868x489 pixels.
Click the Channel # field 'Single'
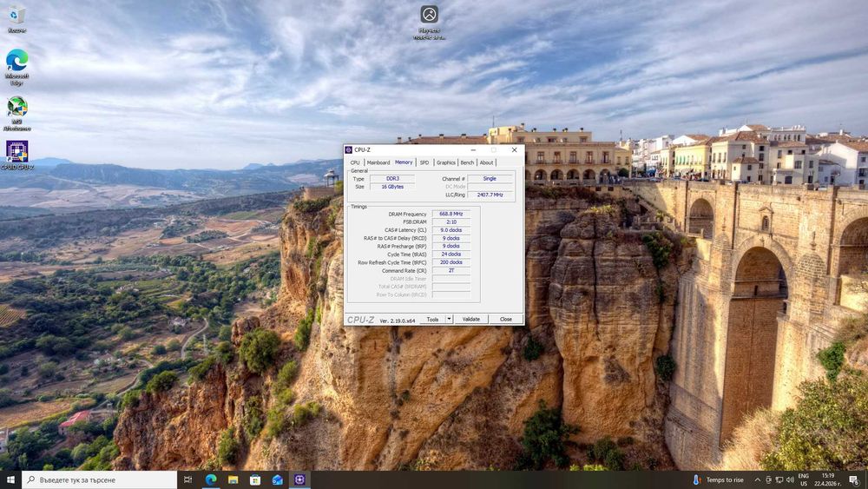[x=490, y=178]
